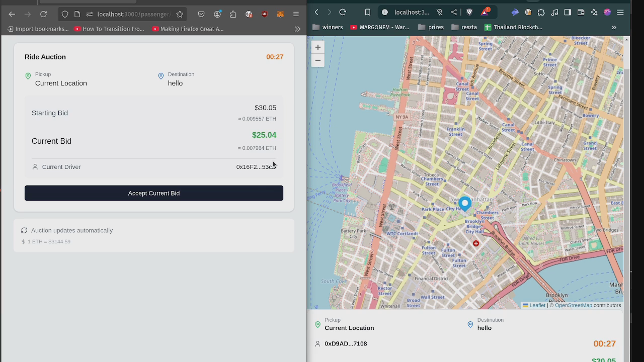Open MetaMask fox extension in Firefox
644x362 pixels.
pyautogui.click(x=280, y=14)
